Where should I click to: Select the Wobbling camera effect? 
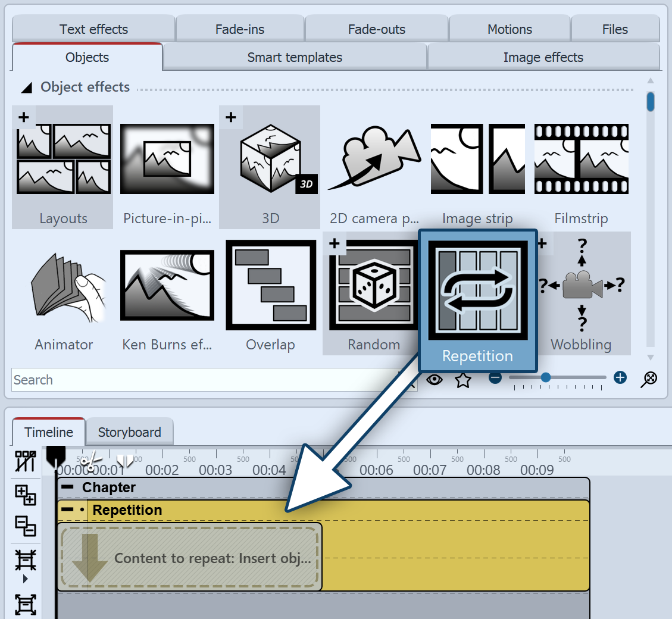point(581,286)
